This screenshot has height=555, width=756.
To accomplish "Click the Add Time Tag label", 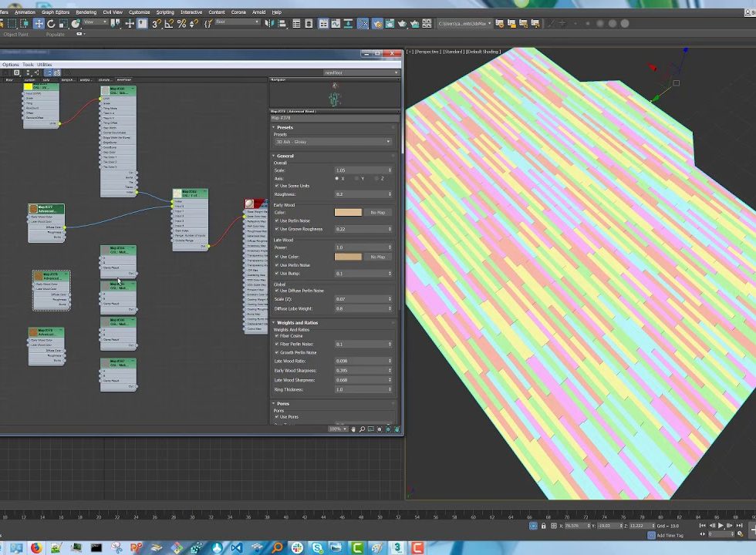I will point(670,535).
